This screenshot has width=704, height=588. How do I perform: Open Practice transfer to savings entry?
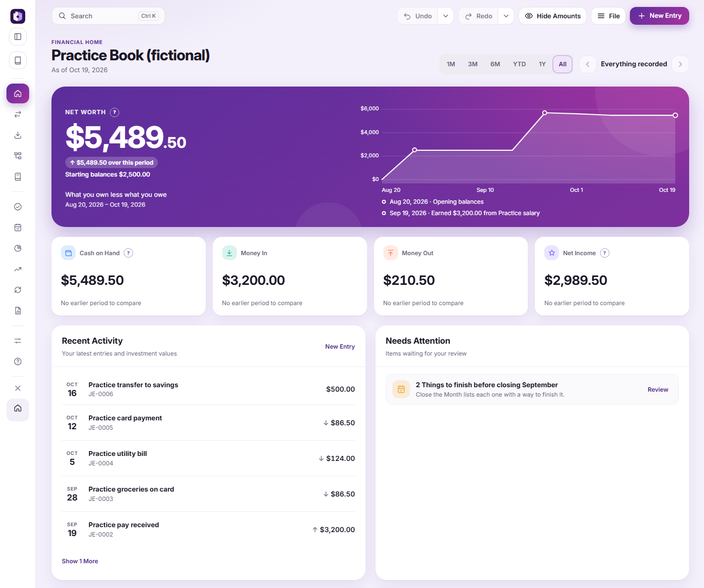pyautogui.click(x=208, y=389)
